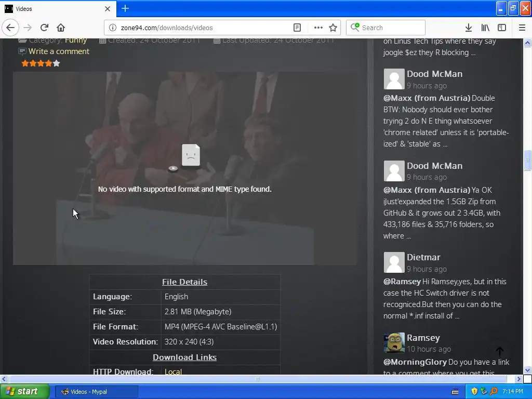Open Ramsey's comment author name
The image size is (532, 399).
tap(423, 338)
